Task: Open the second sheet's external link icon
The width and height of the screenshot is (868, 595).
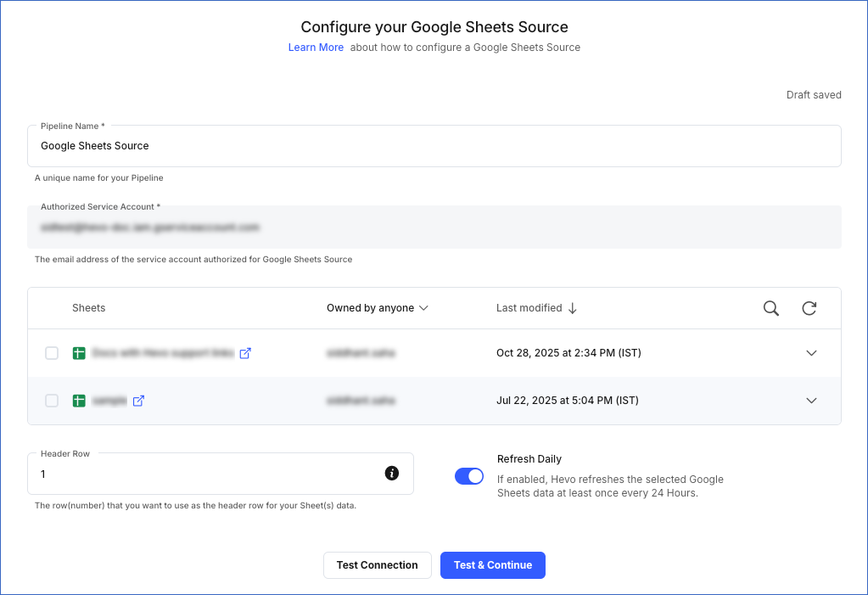Action: (x=138, y=400)
